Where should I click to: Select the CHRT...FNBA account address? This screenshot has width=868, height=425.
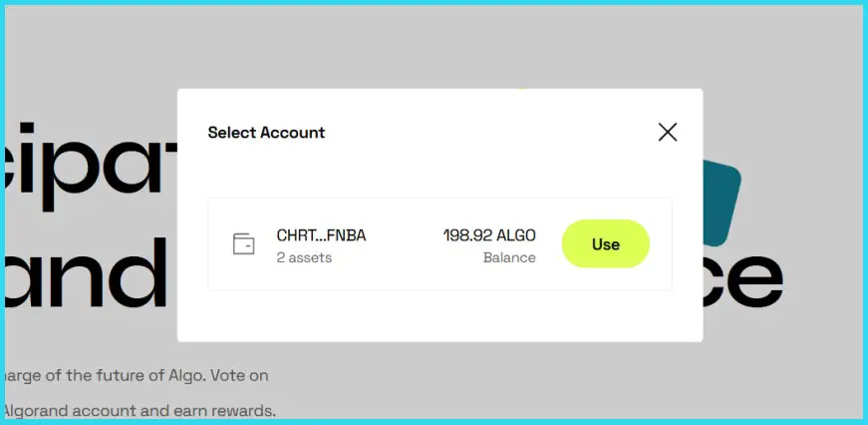321,235
